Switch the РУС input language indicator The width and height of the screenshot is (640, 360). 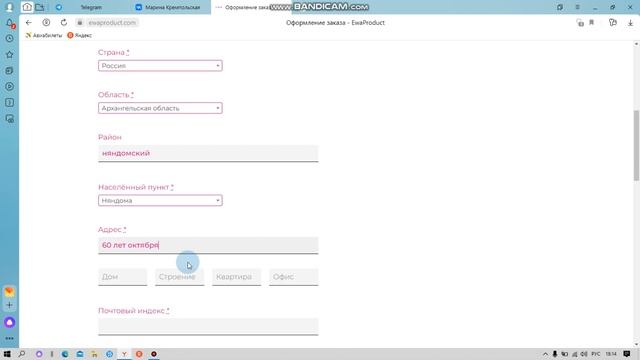596,354
